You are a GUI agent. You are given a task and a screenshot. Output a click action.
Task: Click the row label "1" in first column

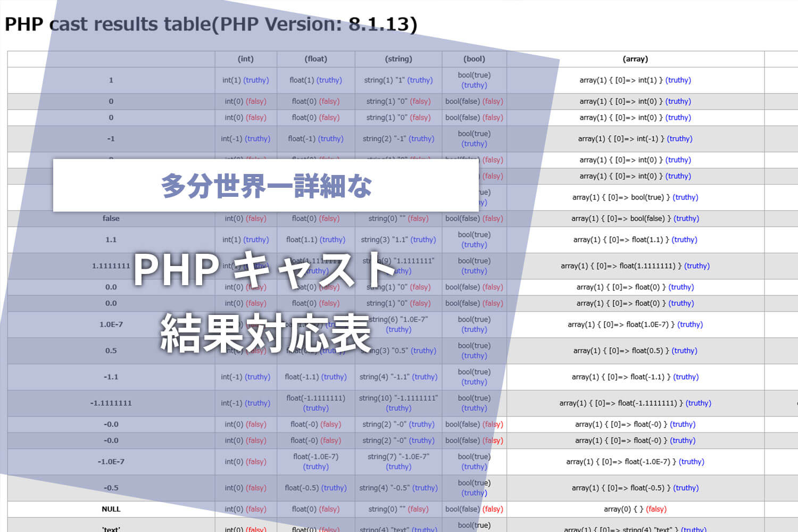111,80
